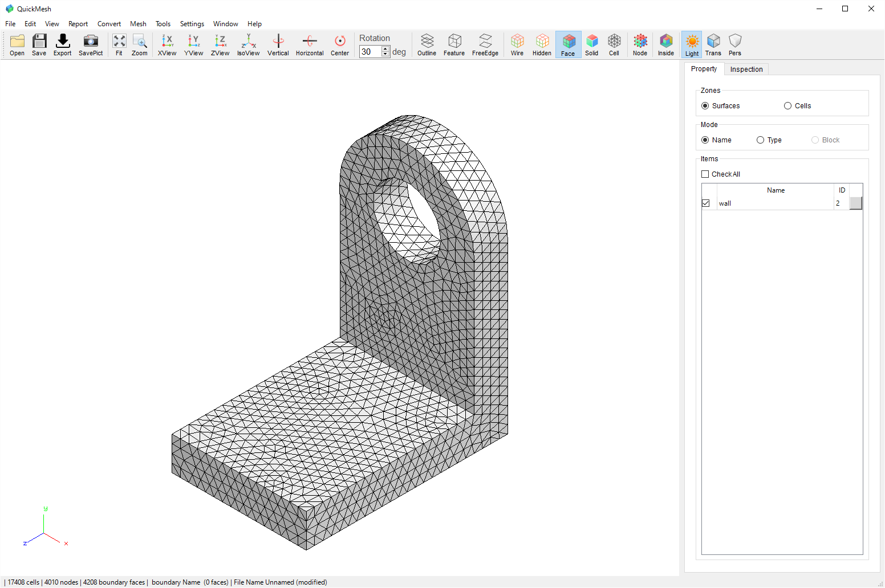Open the Tools menu
Viewport: 885px width, 588px height.
pos(163,24)
